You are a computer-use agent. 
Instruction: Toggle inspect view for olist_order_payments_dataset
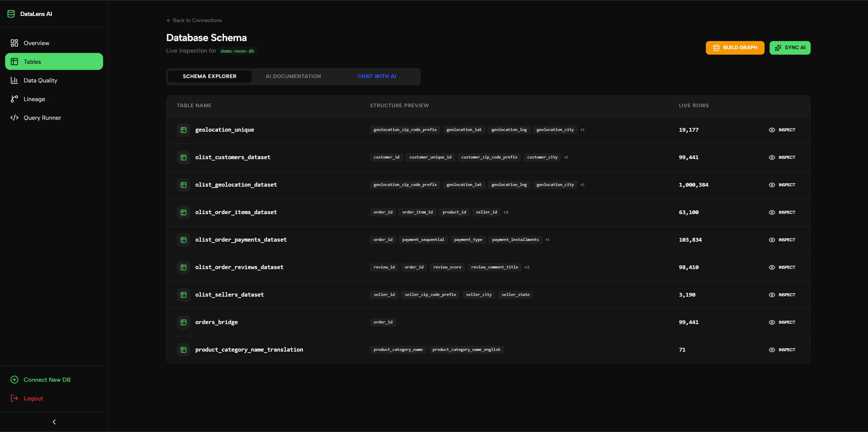(782, 240)
